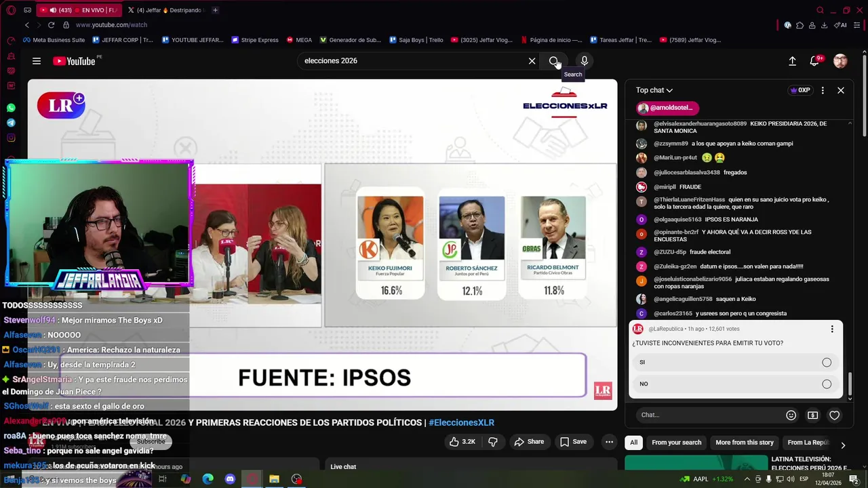This screenshot has width=868, height=488.
Task: Open Microsoft Edge from the taskbar
Action: [208, 479]
